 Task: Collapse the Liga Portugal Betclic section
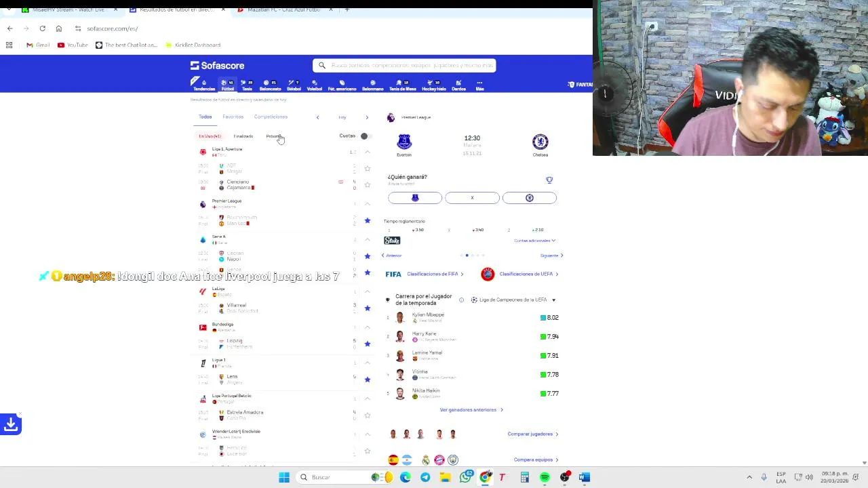pyautogui.click(x=368, y=399)
